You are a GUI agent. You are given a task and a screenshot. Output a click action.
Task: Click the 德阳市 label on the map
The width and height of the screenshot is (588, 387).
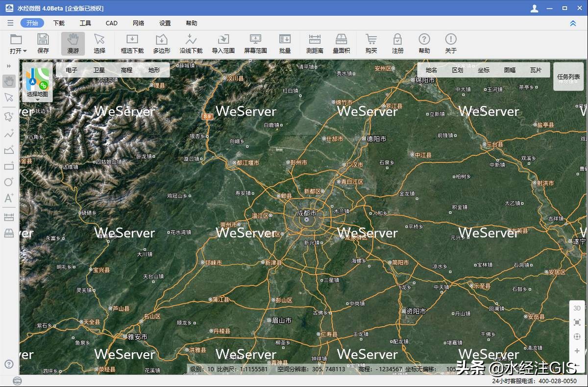pyautogui.click(x=376, y=139)
